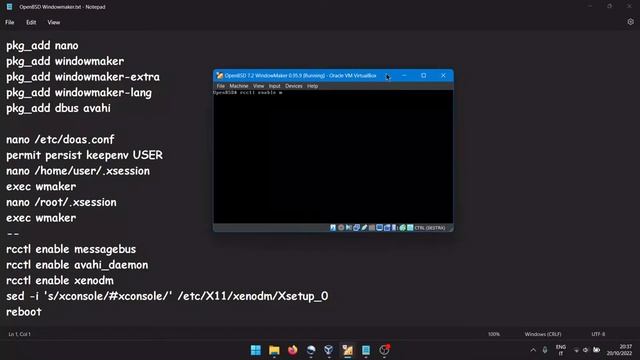Click the line 'pkg_add nano'
The width and height of the screenshot is (640, 360).
pos(42,46)
